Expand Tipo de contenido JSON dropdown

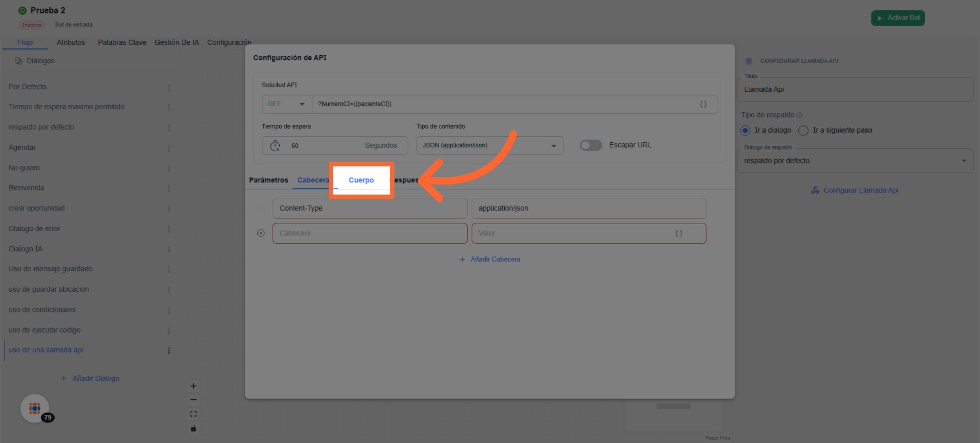pos(489,146)
